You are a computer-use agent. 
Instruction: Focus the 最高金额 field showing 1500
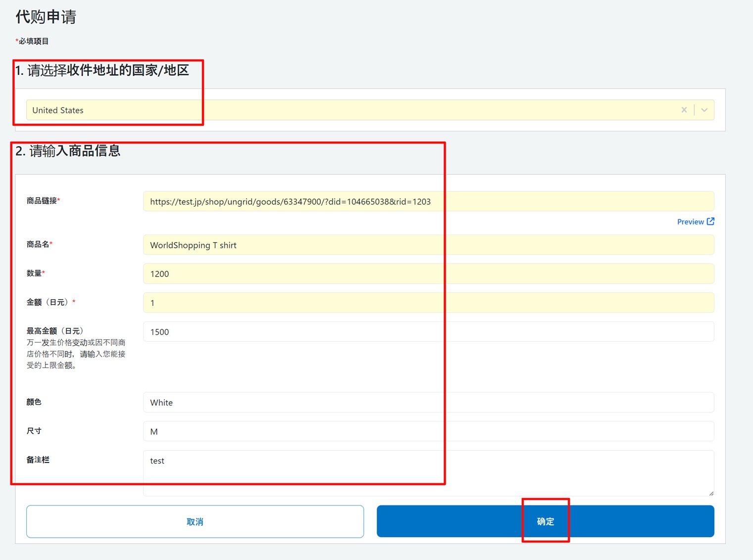click(428, 332)
